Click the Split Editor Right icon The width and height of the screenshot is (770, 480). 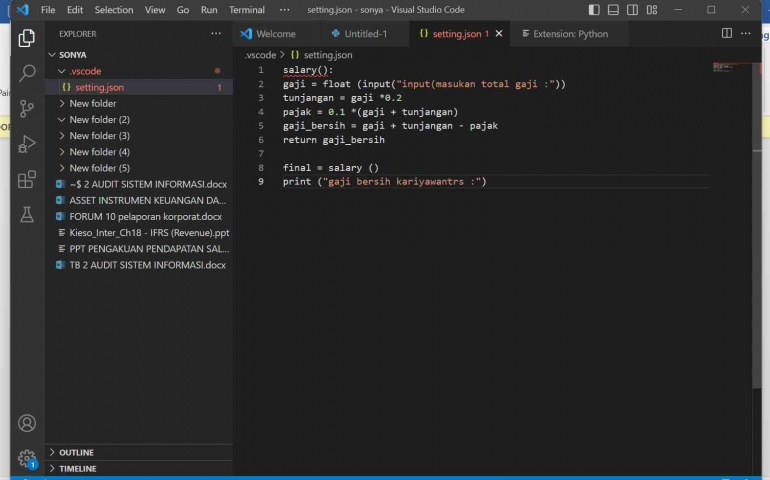tap(727, 33)
